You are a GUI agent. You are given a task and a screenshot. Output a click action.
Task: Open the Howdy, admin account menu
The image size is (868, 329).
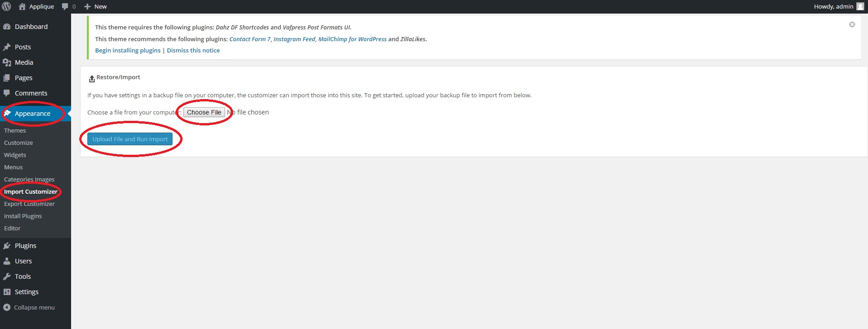833,6
